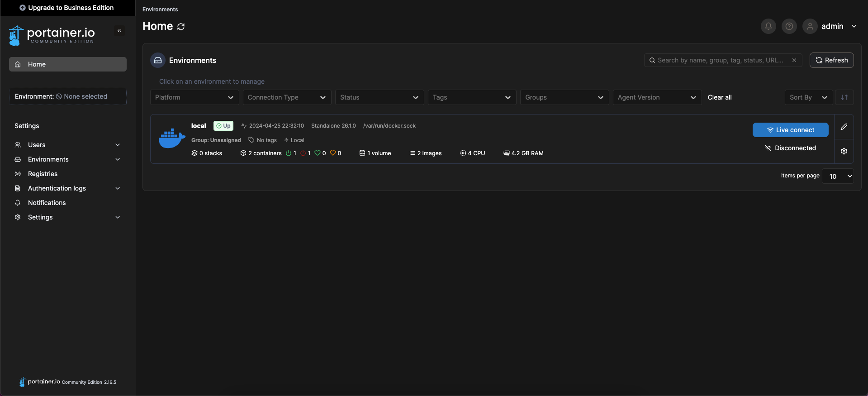Change the Items per page dropdown
The image size is (868, 396).
tap(838, 176)
